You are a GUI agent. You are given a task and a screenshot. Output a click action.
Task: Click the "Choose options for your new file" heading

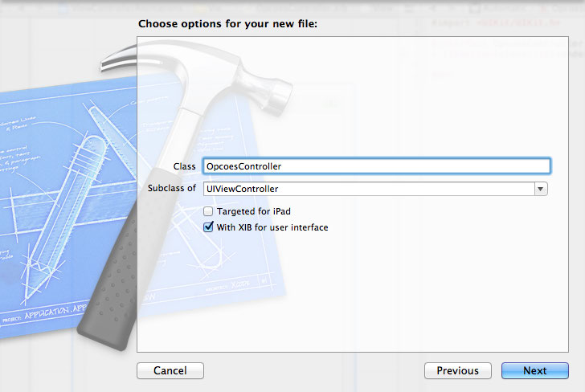[x=227, y=24]
